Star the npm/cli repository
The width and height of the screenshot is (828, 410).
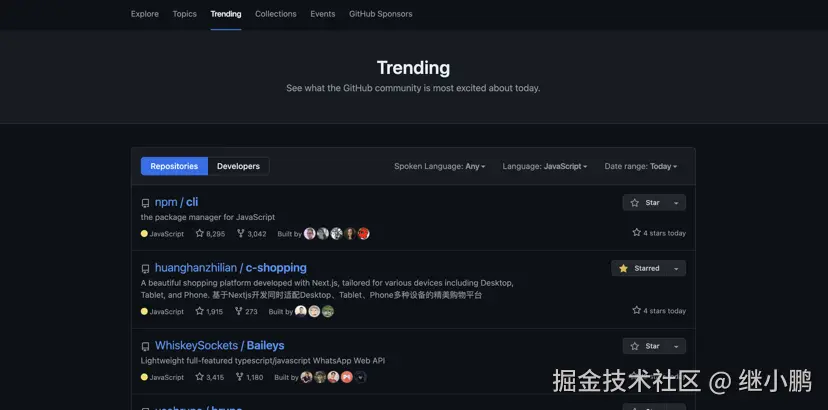(x=645, y=203)
